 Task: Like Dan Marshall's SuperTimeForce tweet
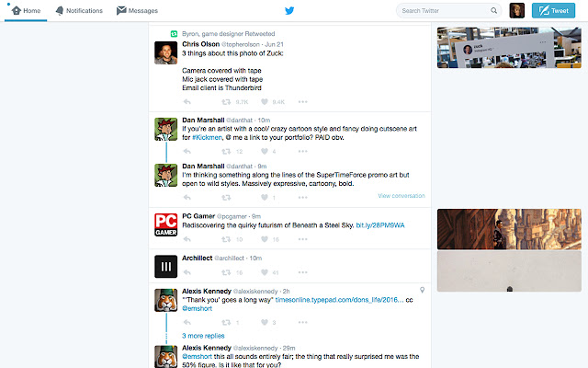coord(265,198)
